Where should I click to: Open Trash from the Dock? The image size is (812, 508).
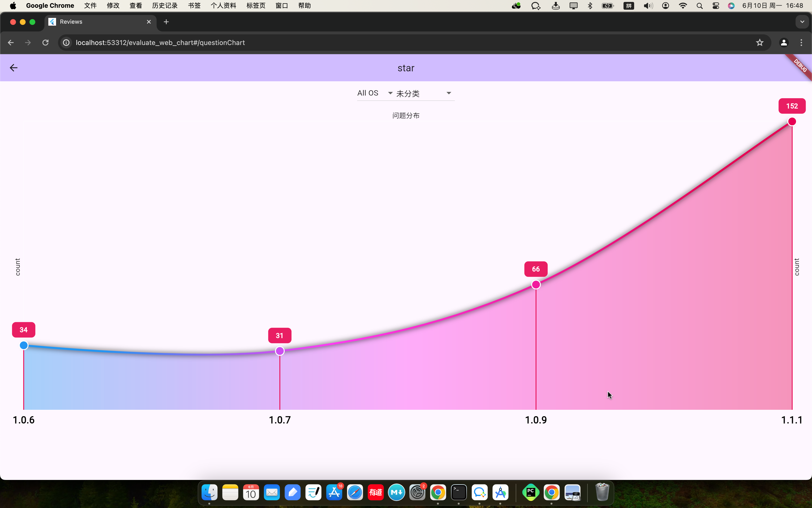tap(602, 493)
